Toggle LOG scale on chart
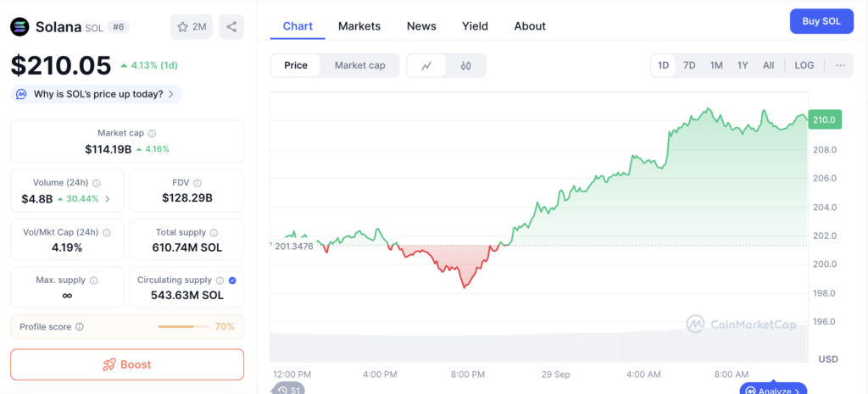868x394 pixels. tap(804, 65)
